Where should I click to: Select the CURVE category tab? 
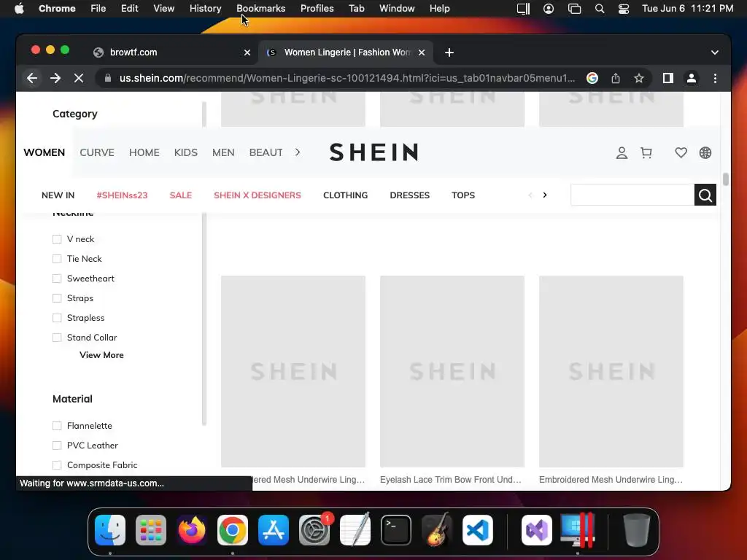tap(97, 152)
